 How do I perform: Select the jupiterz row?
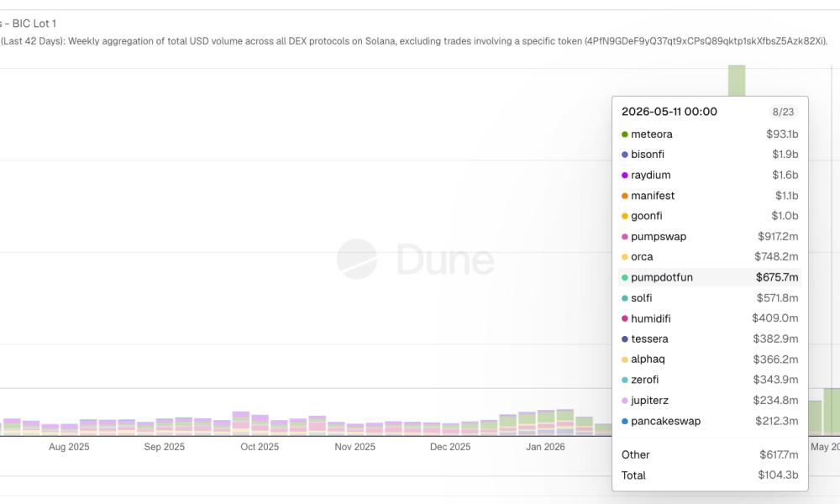[x=709, y=400]
